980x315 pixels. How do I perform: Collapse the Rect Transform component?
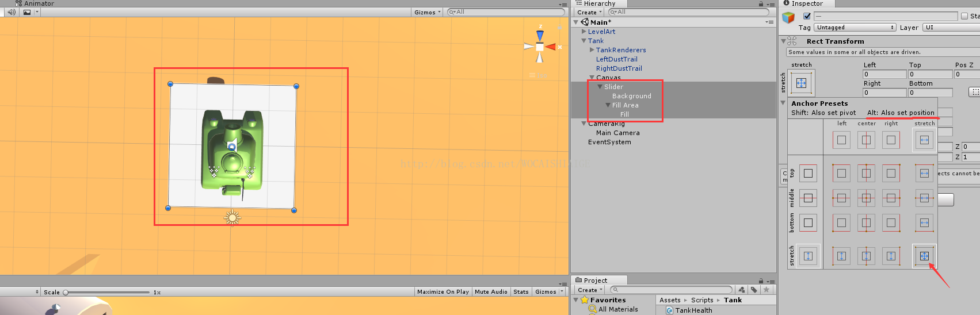[784, 41]
